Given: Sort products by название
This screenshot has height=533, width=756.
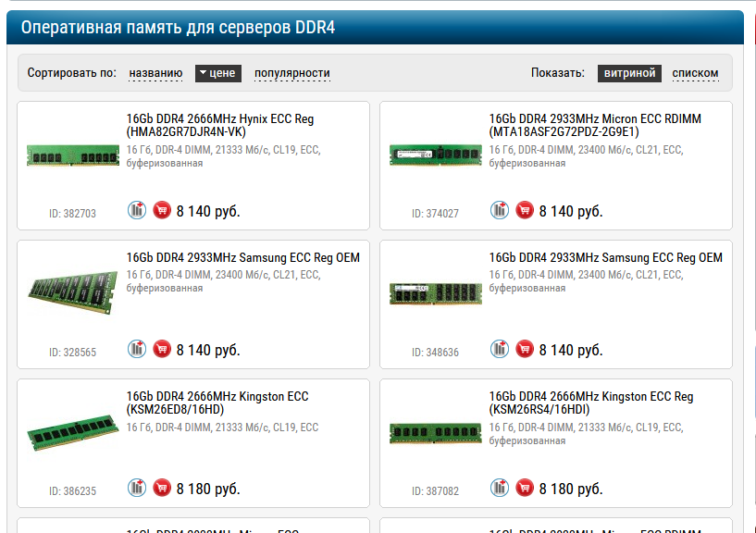Looking at the screenshot, I should click(x=155, y=73).
